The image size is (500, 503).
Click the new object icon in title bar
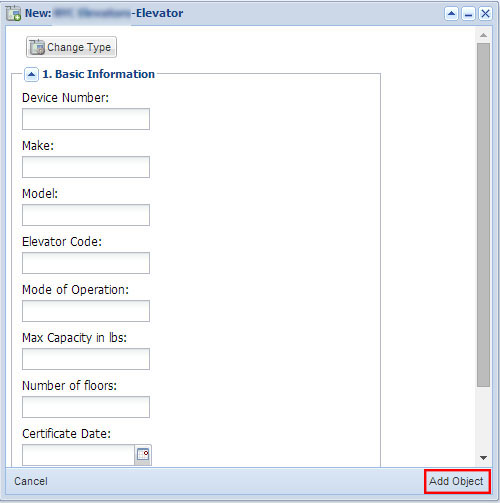14,13
